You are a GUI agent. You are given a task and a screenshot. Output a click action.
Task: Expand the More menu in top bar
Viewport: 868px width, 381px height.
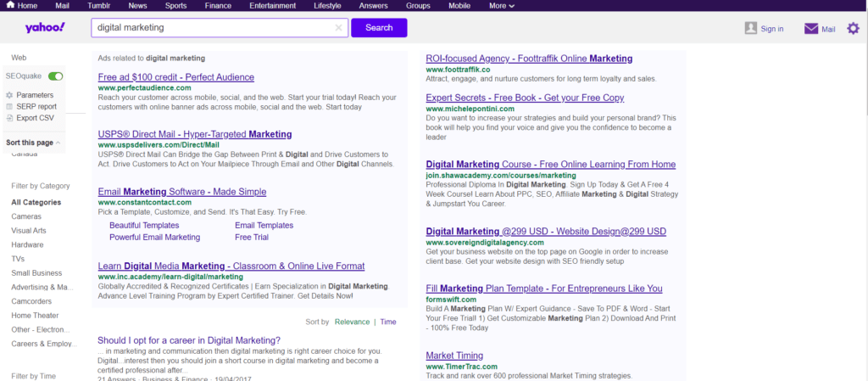pos(502,6)
